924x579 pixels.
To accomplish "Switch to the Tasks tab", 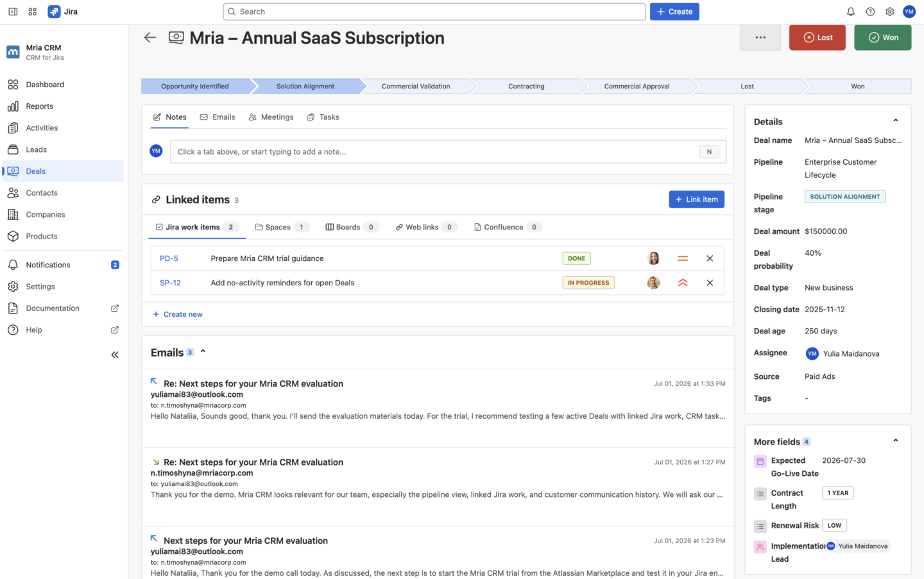I will [x=323, y=117].
